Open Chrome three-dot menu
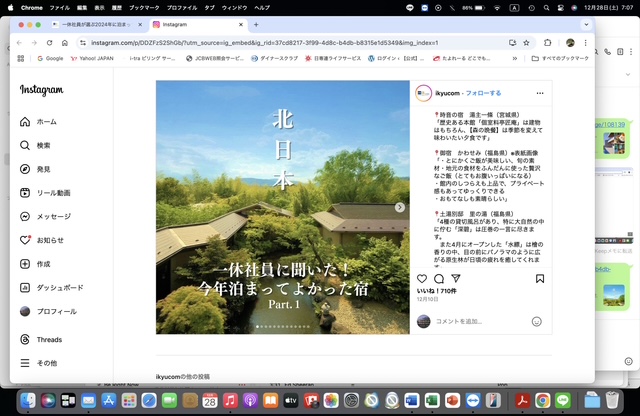The height and width of the screenshot is (416, 640). pos(585,42)
